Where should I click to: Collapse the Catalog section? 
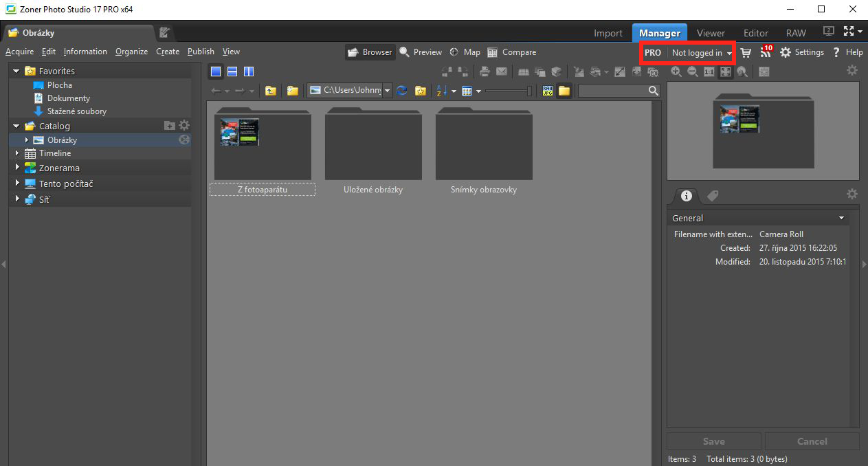click(x=15, y=126)
